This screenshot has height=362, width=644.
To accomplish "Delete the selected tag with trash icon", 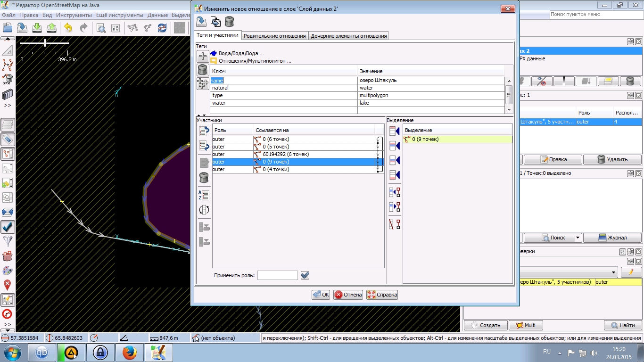I will [x=203, y=70].
